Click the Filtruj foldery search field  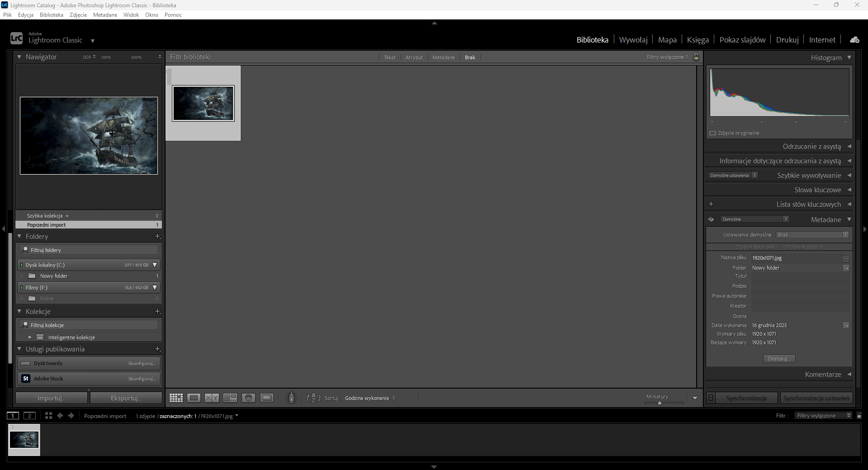point(89,250)
